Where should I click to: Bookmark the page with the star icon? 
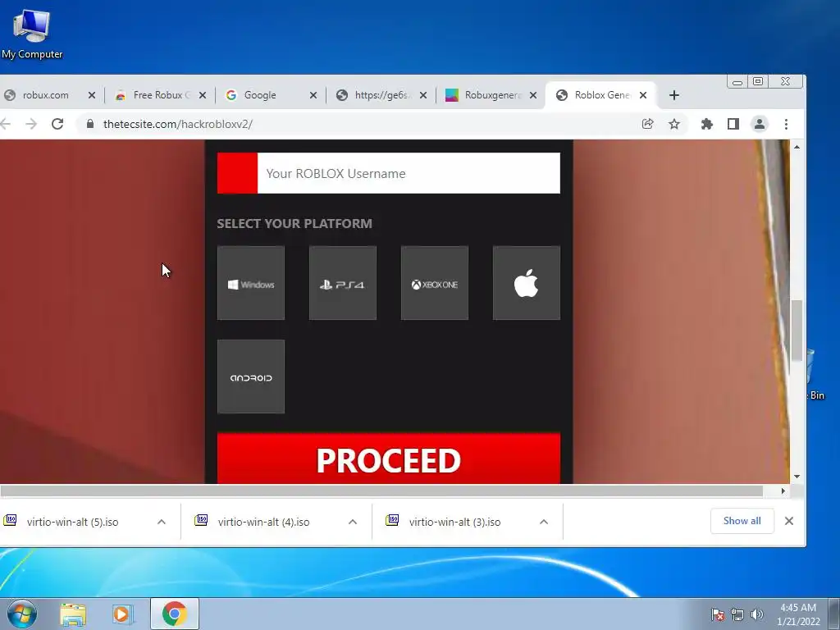(x=674, y=125)
